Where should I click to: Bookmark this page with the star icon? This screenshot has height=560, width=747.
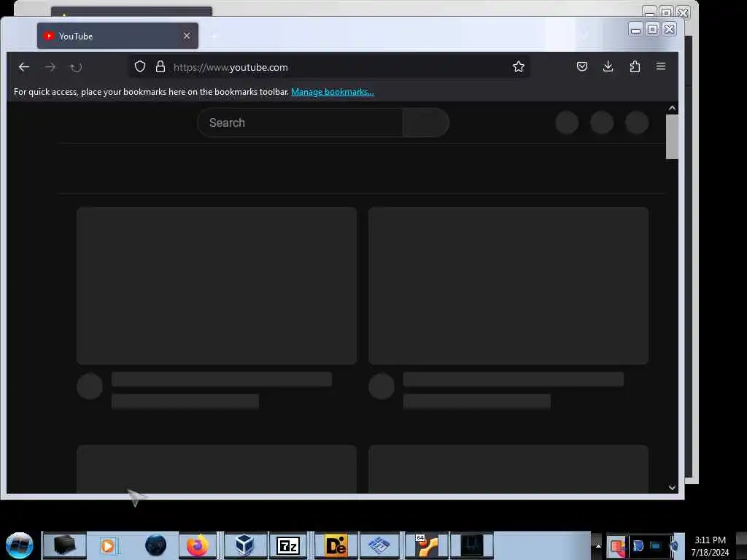tap(519, 66)
